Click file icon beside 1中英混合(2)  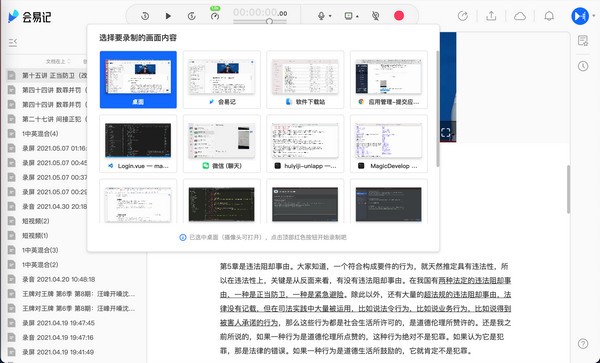click(12, 264)
